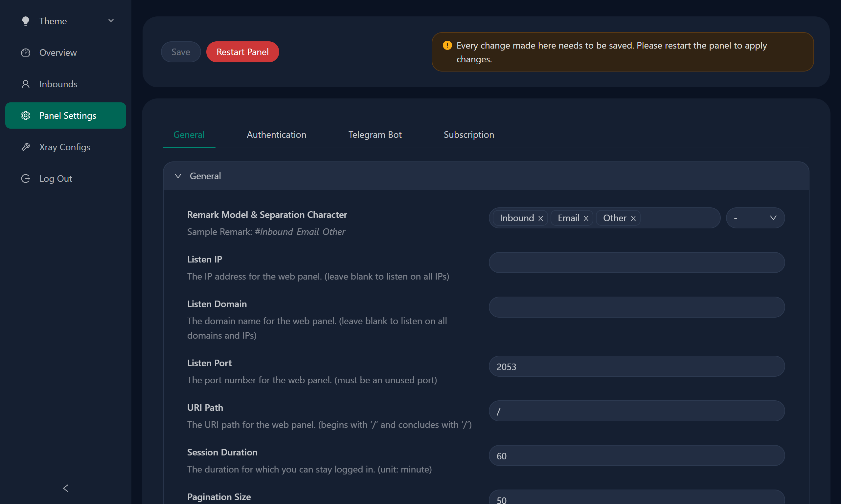Collapse the General section panel
841x504 pixels.
click(x=178, y=176)
